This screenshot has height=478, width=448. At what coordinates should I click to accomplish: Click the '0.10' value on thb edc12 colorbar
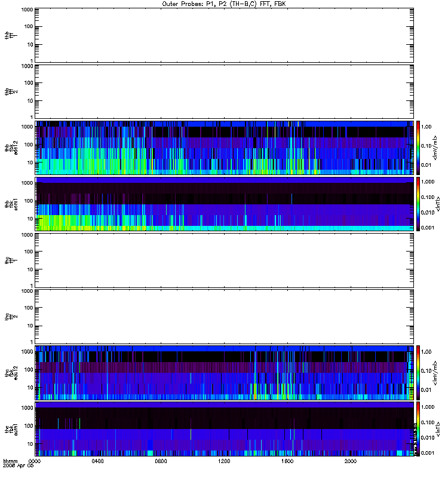[x=426, y=146]
